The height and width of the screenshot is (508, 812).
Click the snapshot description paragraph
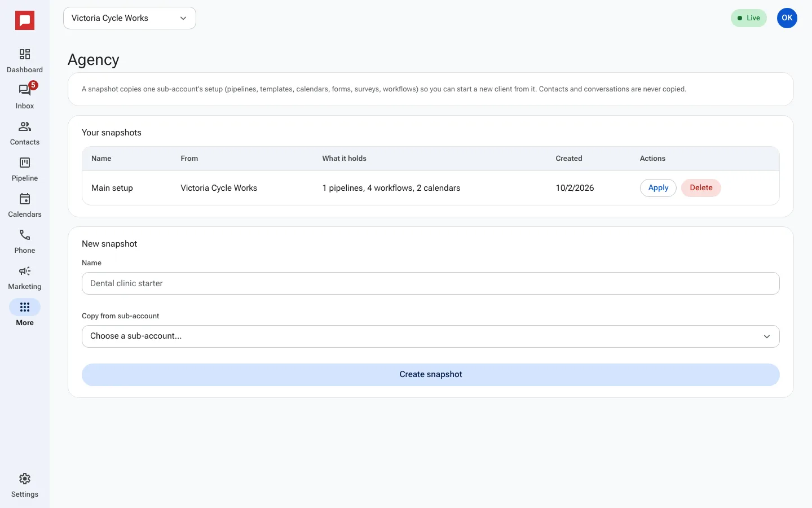pyautogui.click(x=384, y=89)
